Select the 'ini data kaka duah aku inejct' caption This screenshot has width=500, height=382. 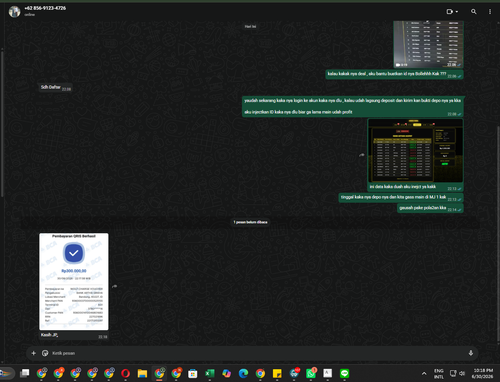[403, 187]
